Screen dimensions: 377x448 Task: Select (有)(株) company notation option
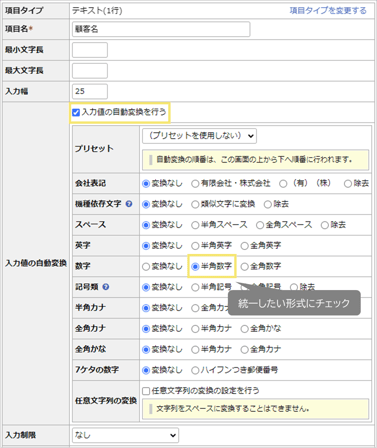coord(283,184)
